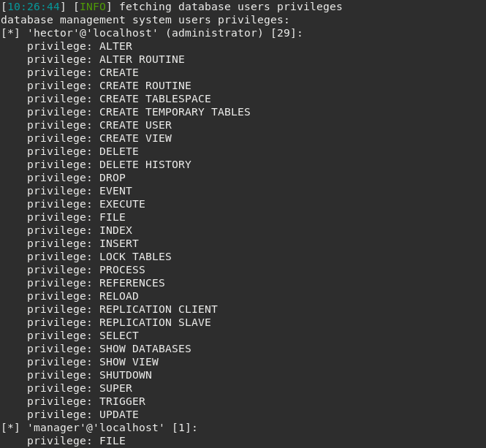
Task: Click the EXECUTE privilege line
Action: [86, 204]
